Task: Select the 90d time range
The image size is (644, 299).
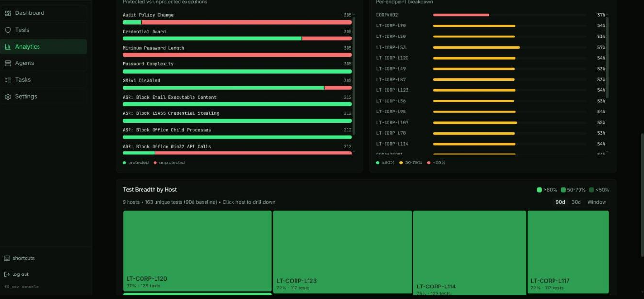Action: (560, 202)
